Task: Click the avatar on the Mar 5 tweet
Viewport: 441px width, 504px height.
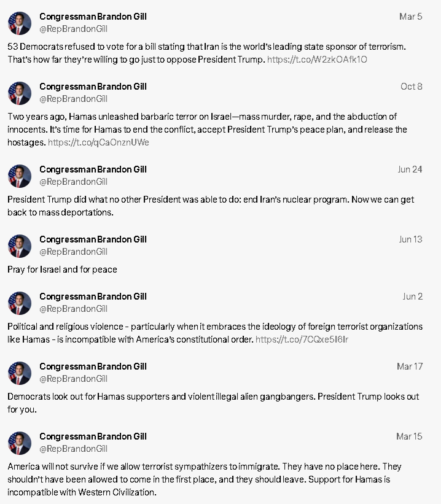Action: 20,23
